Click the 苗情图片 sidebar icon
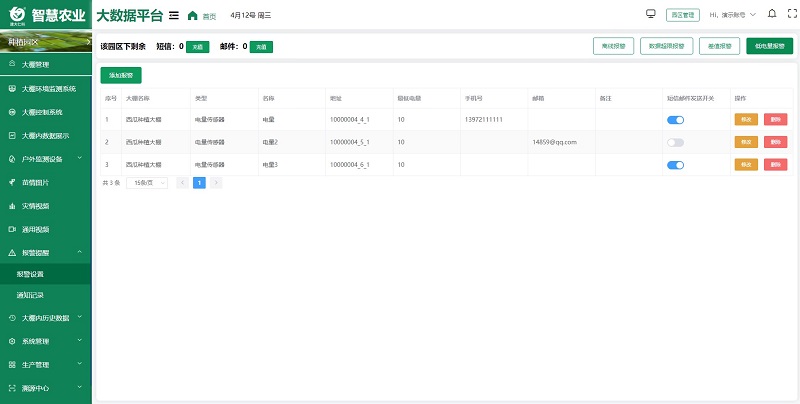This screenshot has height=404, width=800. click(x=12, y=182)
